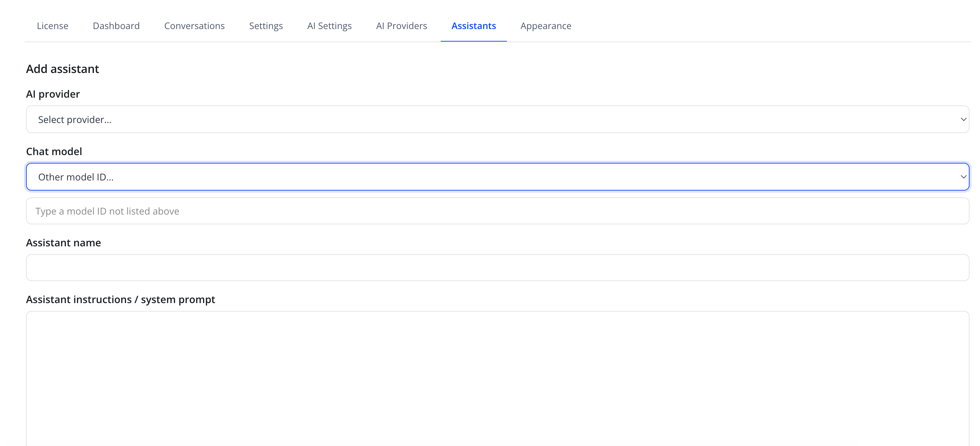Image resolution: width=980 pixels, height=446 pixels.
Task: Focus the system prompt instructions textarea
Action: click(497, 379)
